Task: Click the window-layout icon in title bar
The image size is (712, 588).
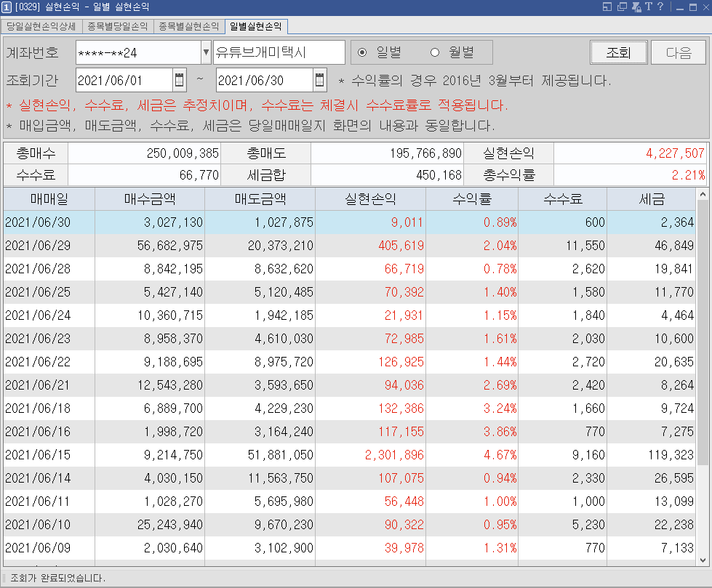Action: click(x=607, y=7)
